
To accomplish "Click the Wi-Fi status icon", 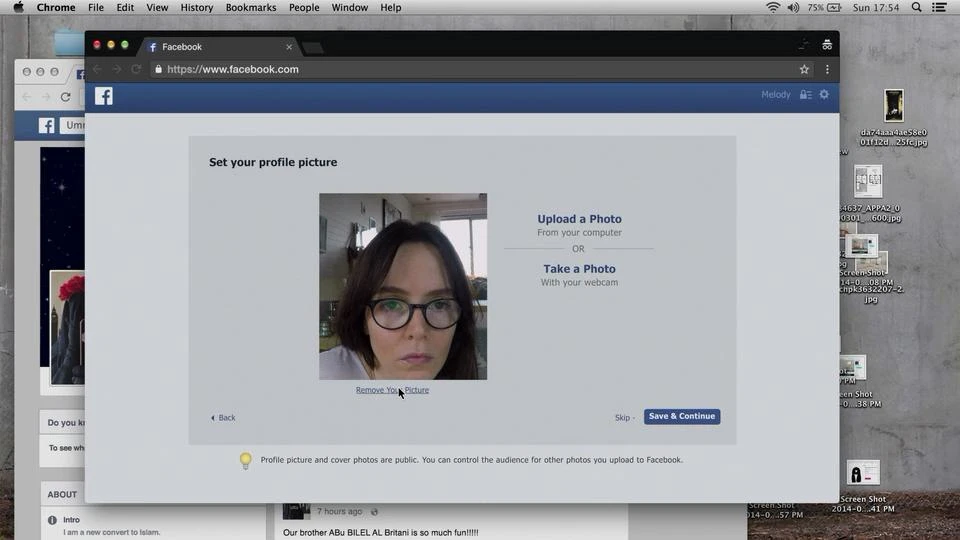I will coord(773,7).
